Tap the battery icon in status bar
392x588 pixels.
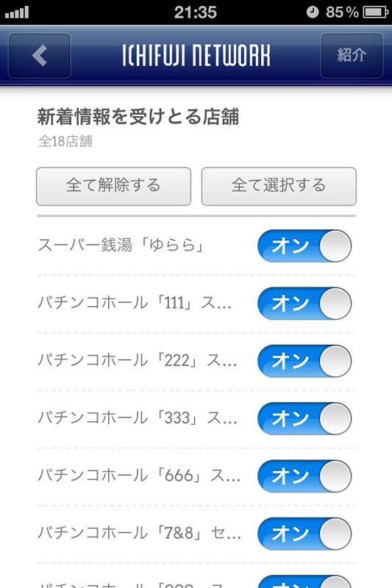click(376, 12)
